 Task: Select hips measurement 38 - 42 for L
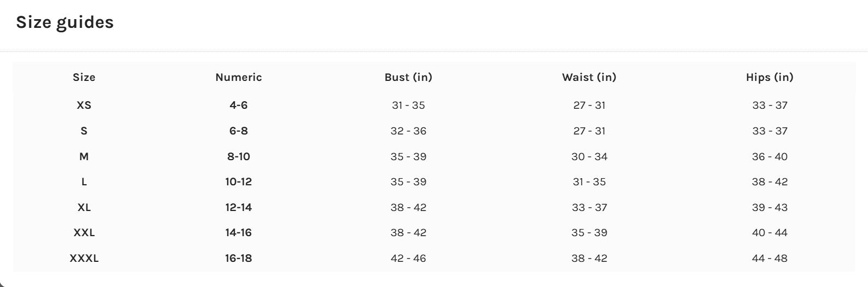coord(769,181)
